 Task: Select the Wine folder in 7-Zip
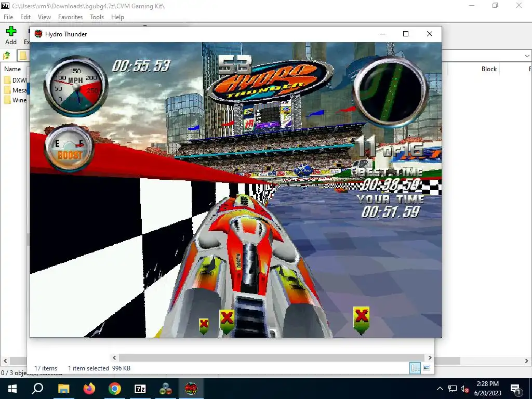(x=16, y=100)
